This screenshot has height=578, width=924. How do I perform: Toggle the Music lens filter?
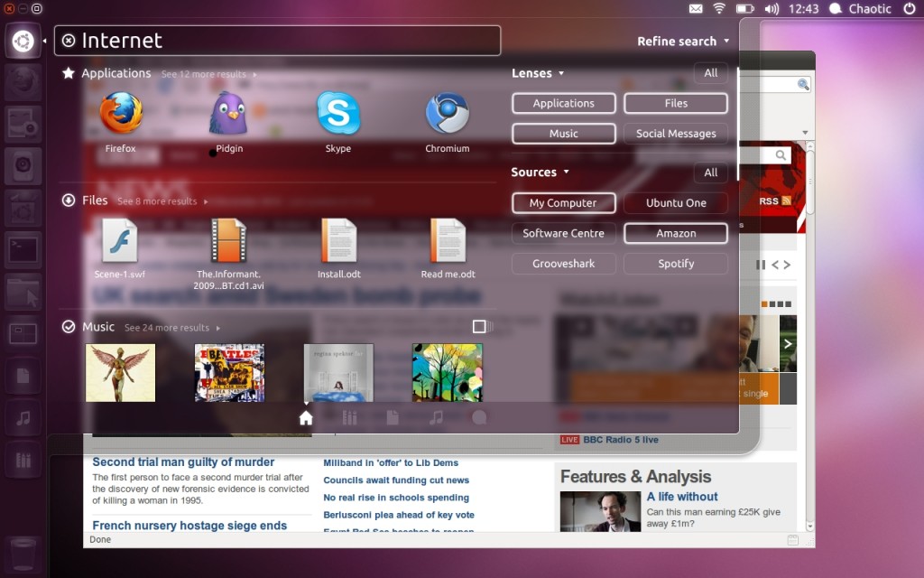(563, 134)
